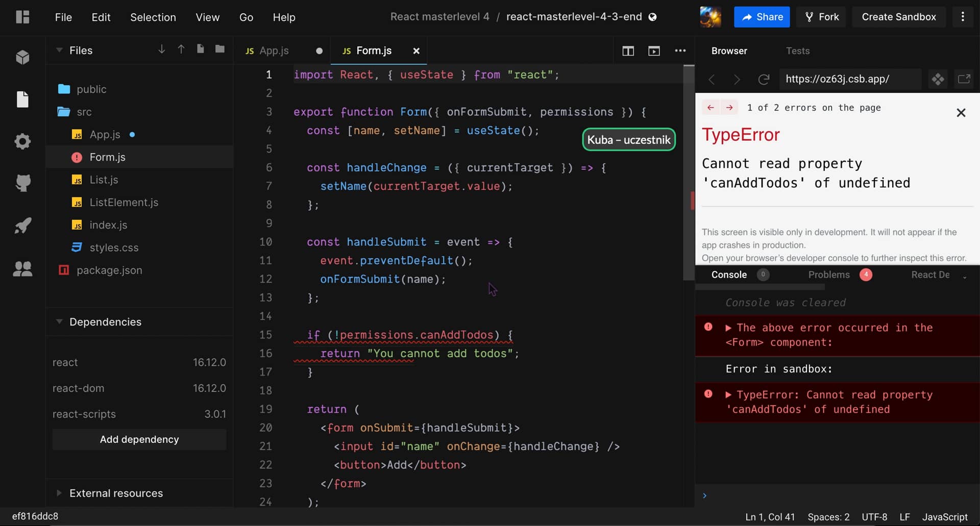Click the new folder icon in Files header
The image size is (980, 526).
pos(220,49)
